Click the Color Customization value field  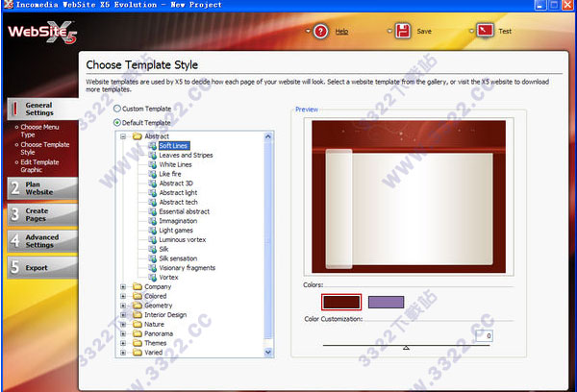pyautogui.click(x=483, y=335)
